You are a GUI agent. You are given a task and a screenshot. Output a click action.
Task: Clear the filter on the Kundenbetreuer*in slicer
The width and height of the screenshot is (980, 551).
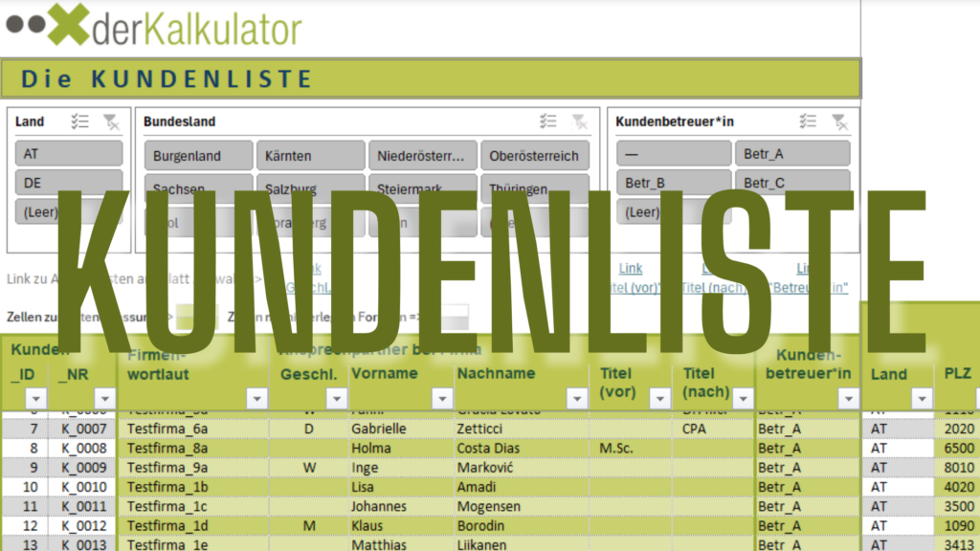coord(839,121)
